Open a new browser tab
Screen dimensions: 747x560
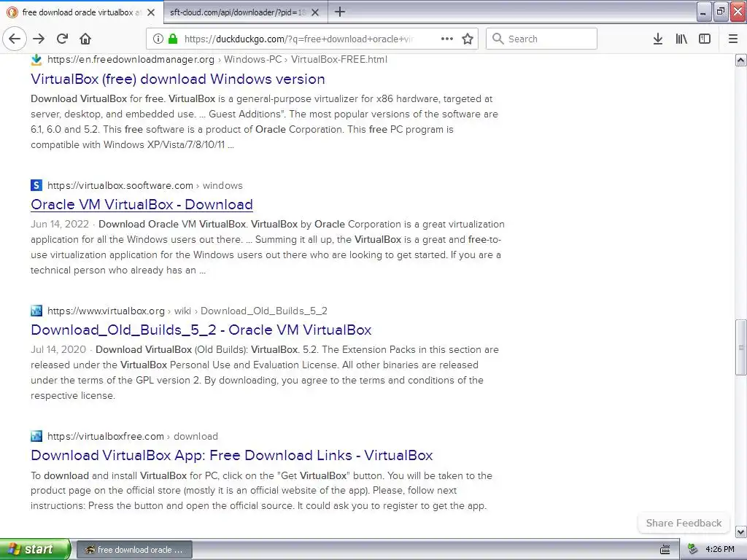(340, 12)
